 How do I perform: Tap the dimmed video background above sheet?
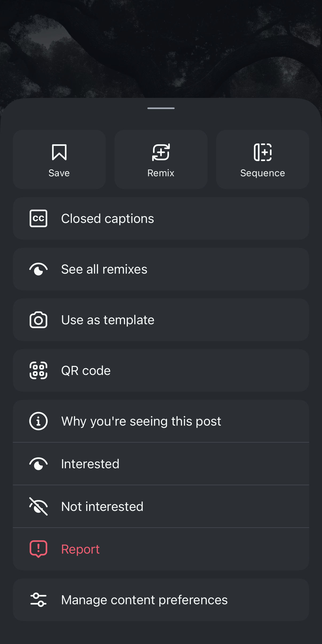(161, 48)
